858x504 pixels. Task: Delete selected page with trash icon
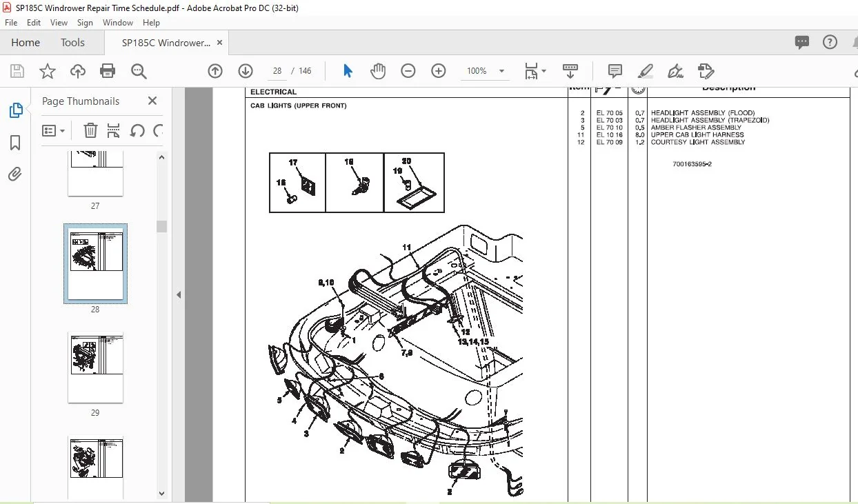pos(90,130)
